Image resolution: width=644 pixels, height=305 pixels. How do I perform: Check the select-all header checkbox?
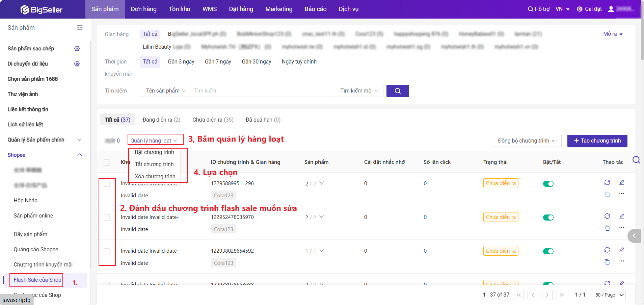[x=107, y=162]
